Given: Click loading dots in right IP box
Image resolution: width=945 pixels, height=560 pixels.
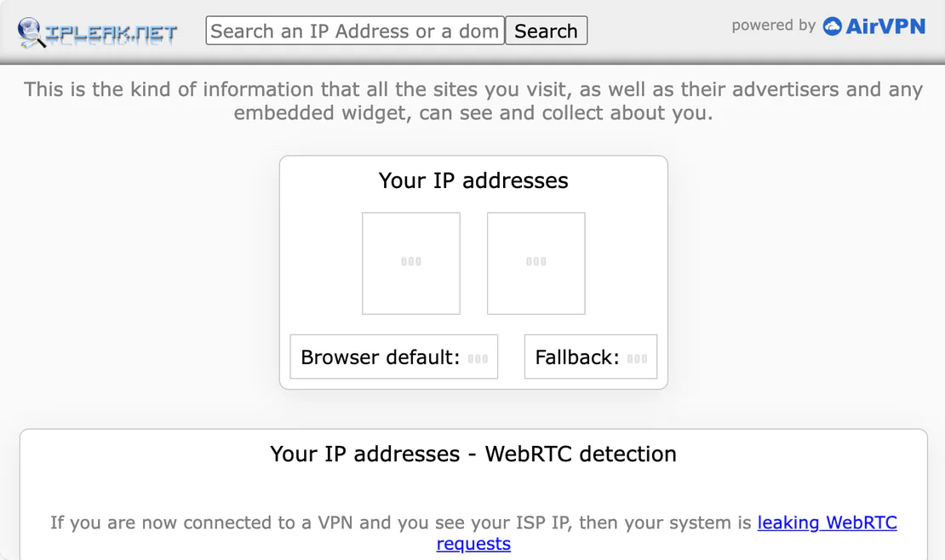Looking at the screenshot, I should [x=536, y=262].
